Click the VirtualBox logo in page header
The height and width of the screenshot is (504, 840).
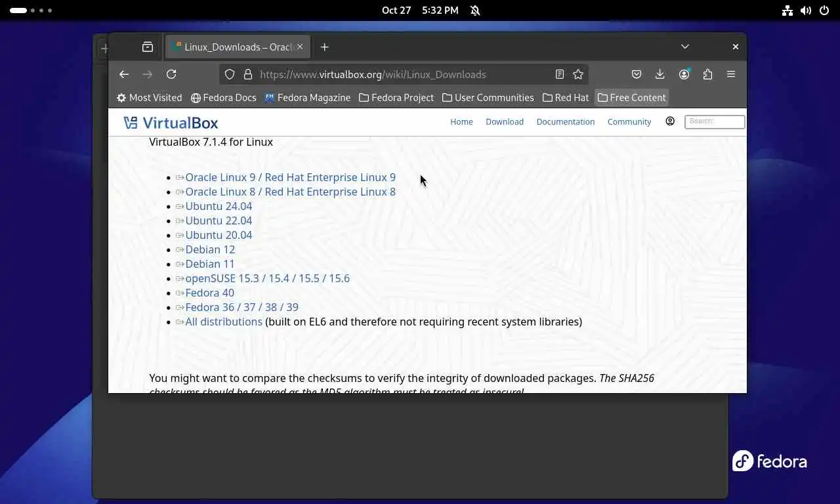pos(171,123)
